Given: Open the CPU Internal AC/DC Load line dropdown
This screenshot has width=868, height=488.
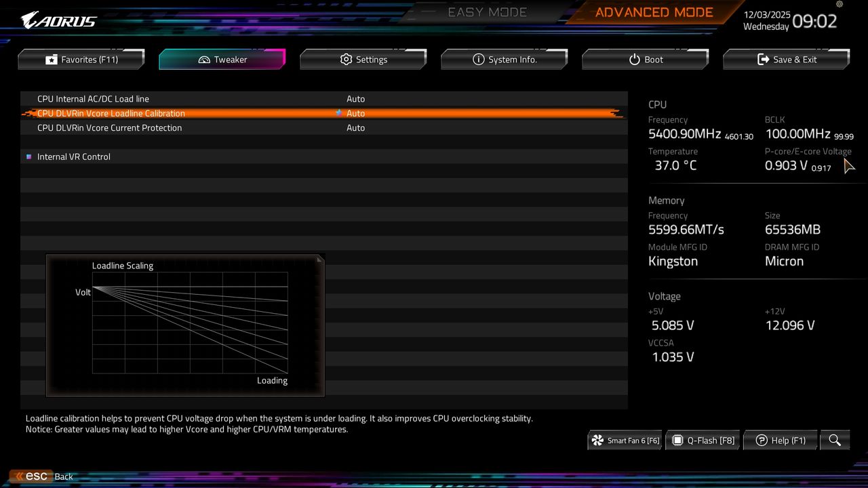Looking at the screenshot, I should tap(356, 98).
